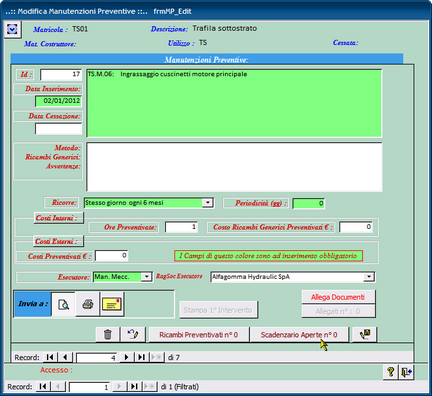The height and width of the screenshot is (396, 432).
Task: Go to last record in filtered navigator
Action: point(134,387)
